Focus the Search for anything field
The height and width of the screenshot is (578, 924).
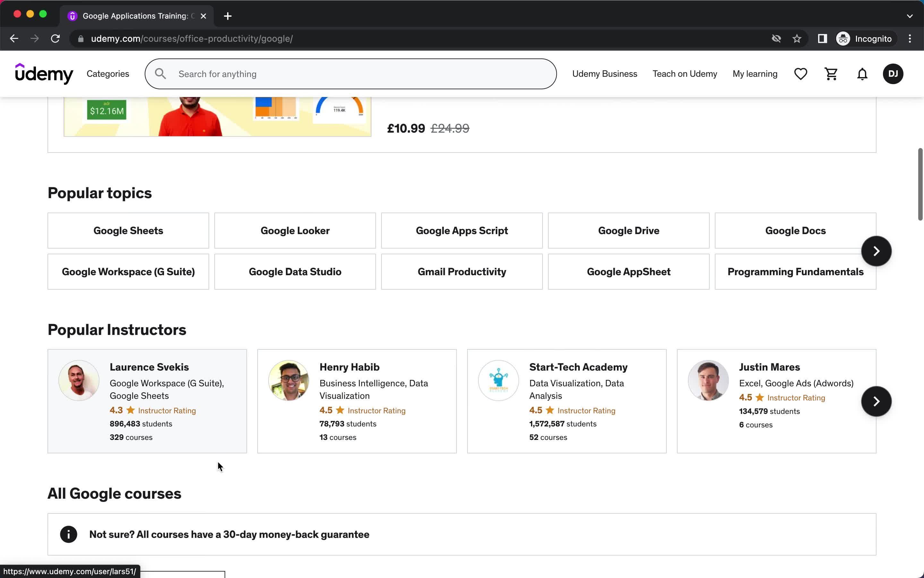[x=350, y=74]
